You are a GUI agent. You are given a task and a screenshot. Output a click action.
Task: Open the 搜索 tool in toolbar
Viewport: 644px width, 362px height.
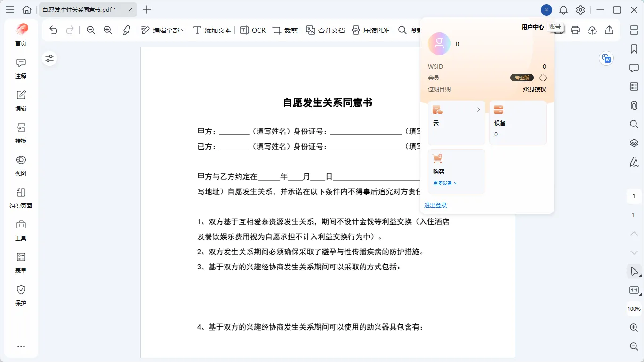click(x=410, y=30)
